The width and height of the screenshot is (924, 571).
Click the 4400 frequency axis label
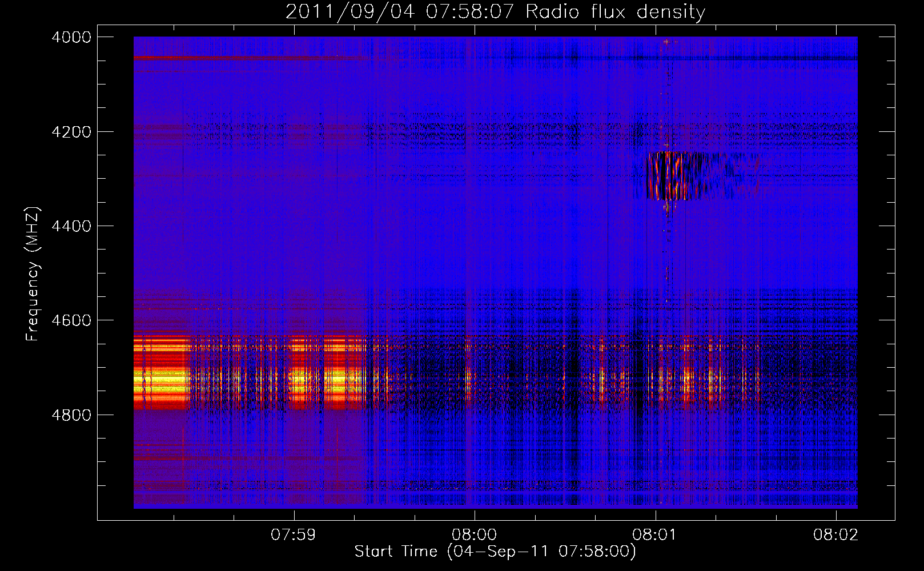pyautogui.click(x=71, y=226)
